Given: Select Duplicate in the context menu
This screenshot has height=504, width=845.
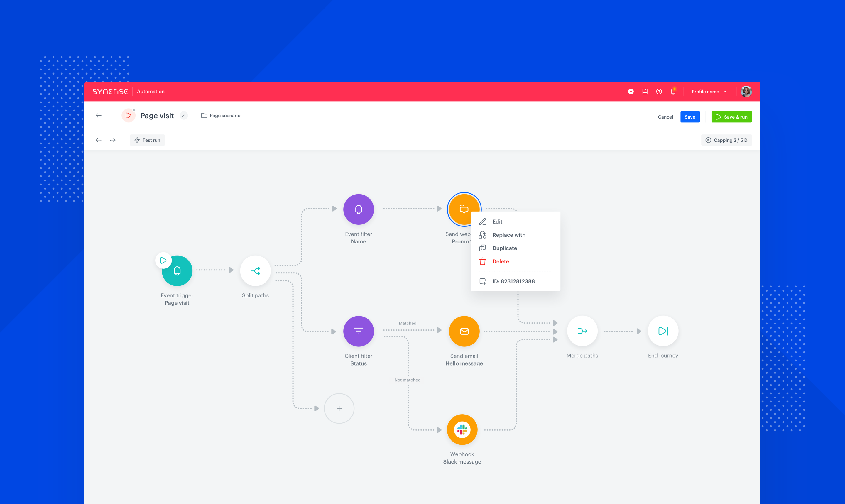Looking at the screenshot, I should tap(504, 248).
